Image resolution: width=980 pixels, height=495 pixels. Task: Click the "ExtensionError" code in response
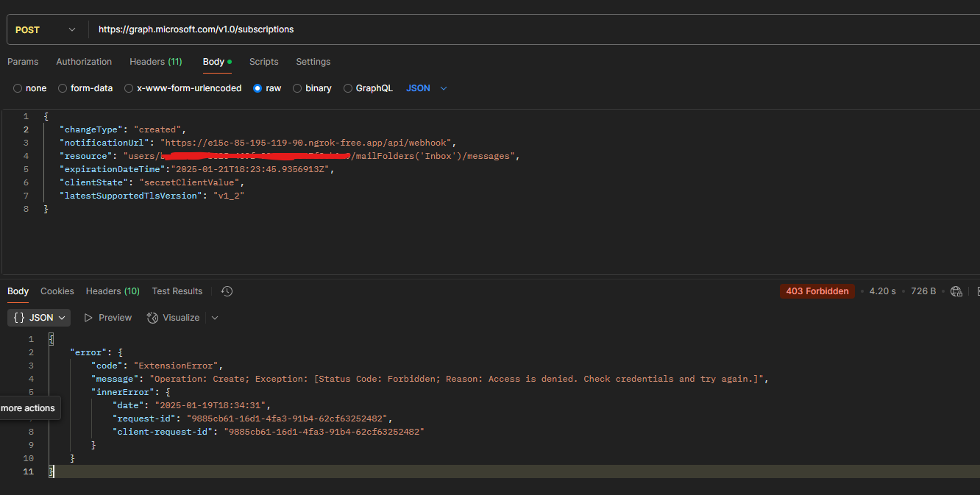point(177,366)
